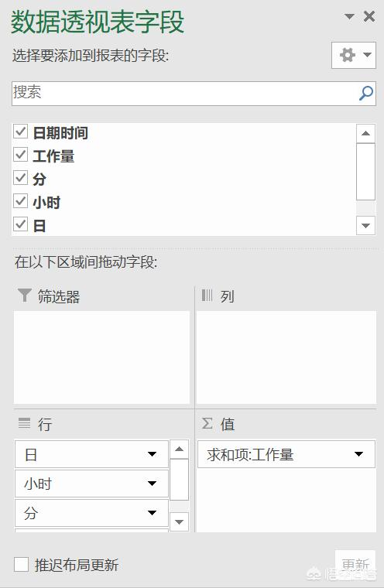Close the PivotTable fields pane
The image size is (384, 588).
click(x=369, y=16)
